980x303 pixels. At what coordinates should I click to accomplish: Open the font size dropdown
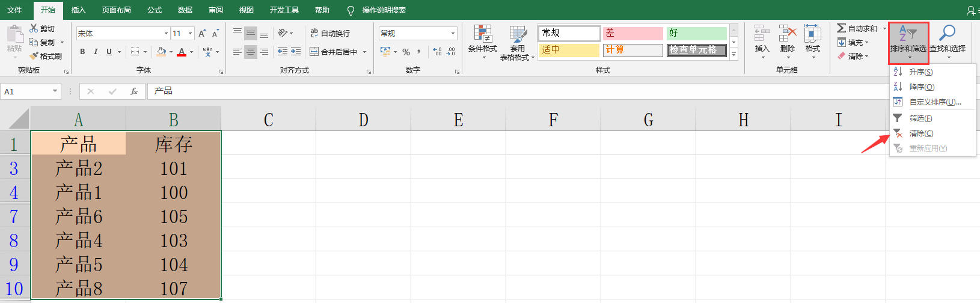pyautogui.click(x=191, y=33)
